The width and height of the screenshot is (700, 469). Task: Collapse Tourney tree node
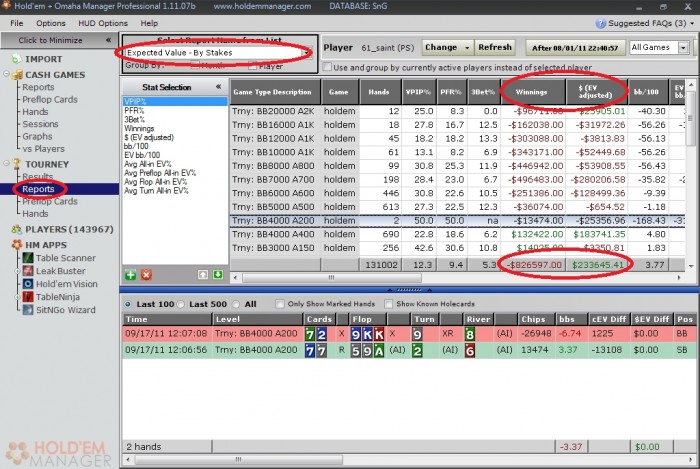6,163
